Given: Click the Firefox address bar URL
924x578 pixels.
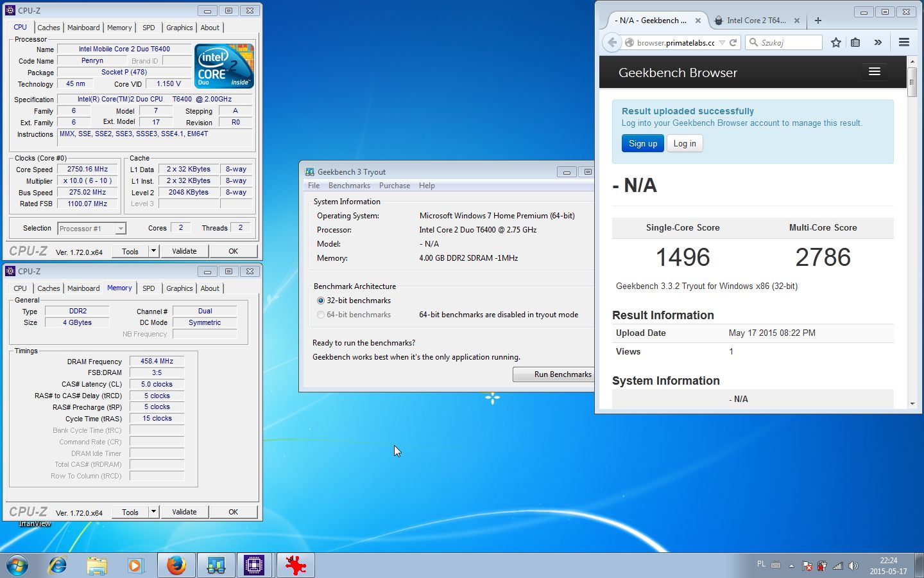Looking at the screenshot, I should (x=675, y=42).
